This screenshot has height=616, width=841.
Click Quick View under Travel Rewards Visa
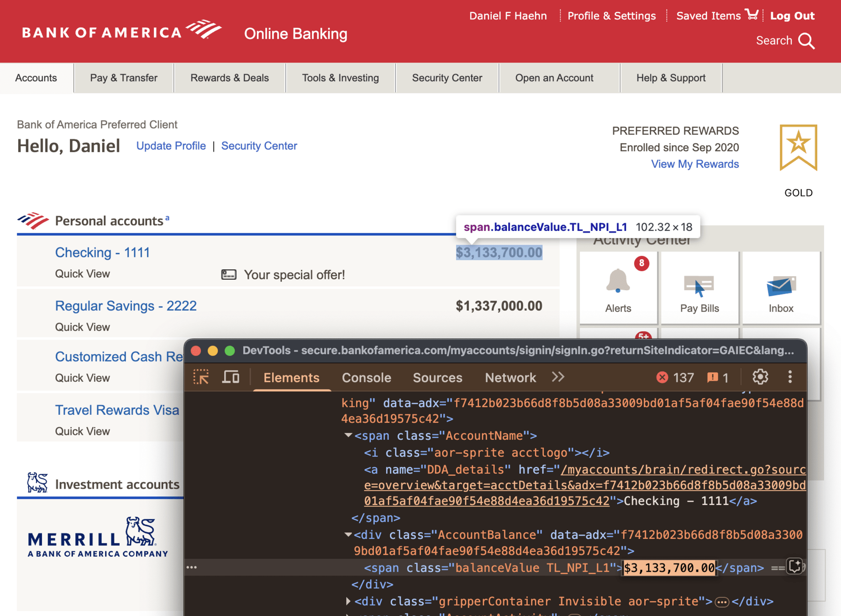pyautogui.click(x=82, y=431)
